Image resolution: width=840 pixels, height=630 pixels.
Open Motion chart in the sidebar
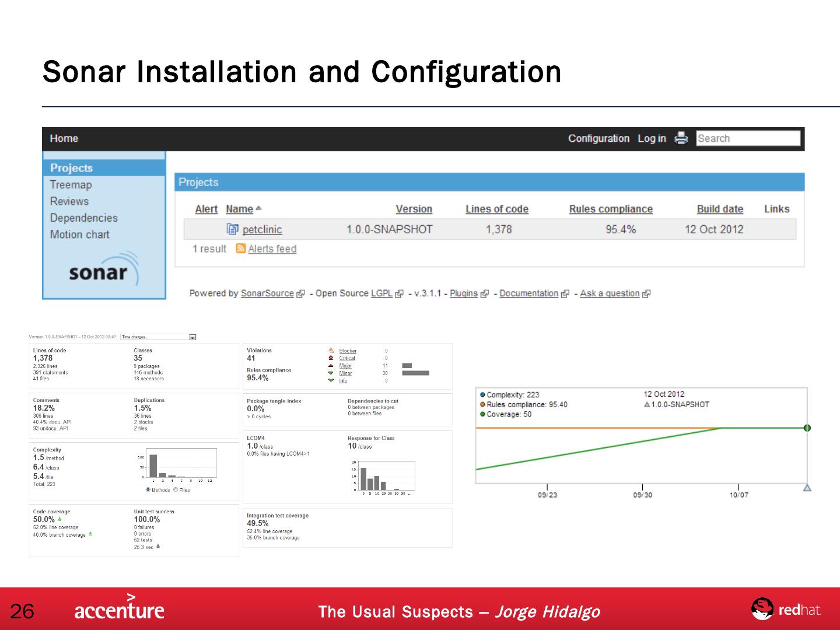click(x=79, y=235)
